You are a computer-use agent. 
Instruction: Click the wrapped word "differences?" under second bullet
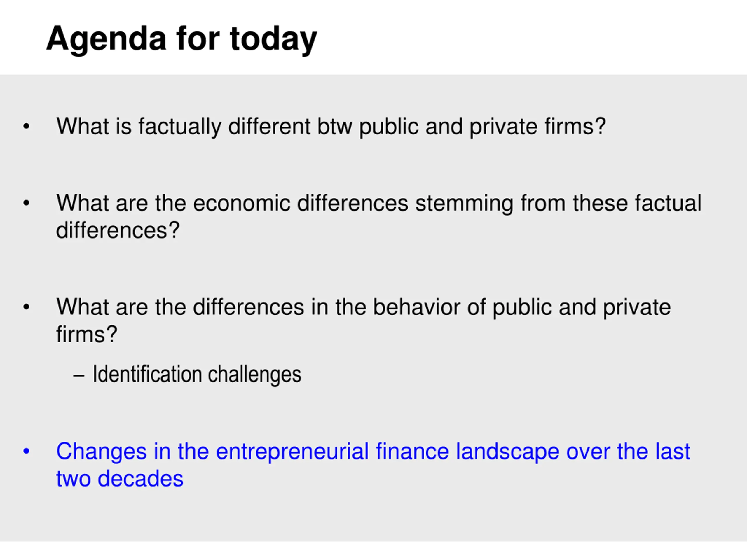(118, 230)
